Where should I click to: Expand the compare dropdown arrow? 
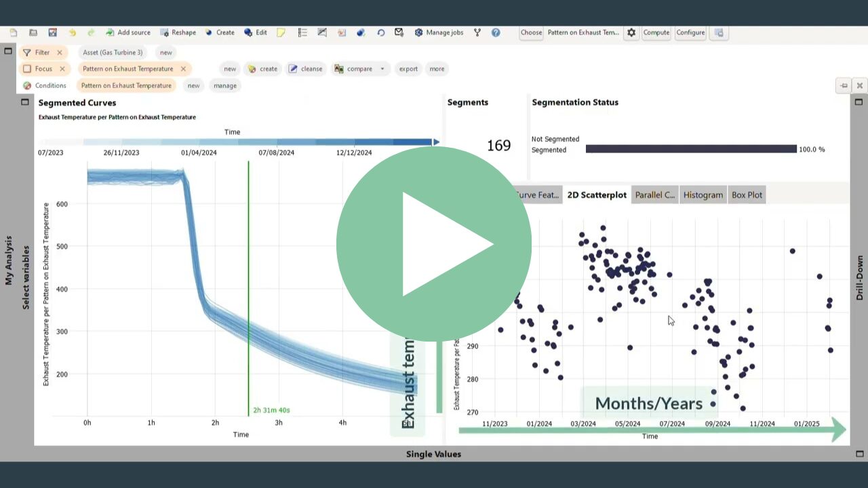click(382, 69)
